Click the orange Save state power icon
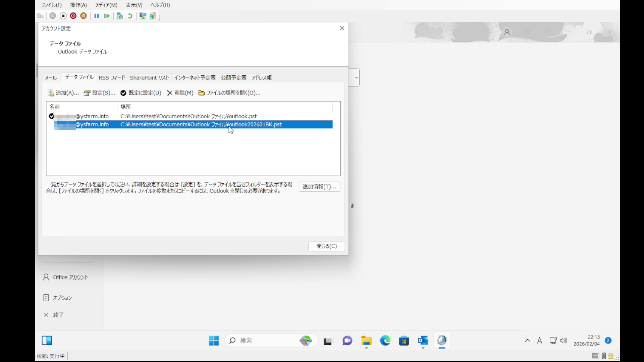 click(84, 16)
